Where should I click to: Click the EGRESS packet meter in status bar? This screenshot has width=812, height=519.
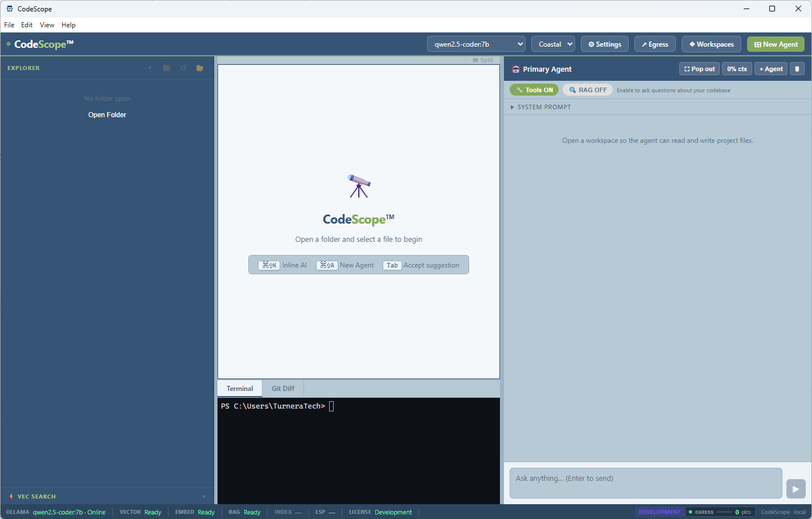point(720,512)
